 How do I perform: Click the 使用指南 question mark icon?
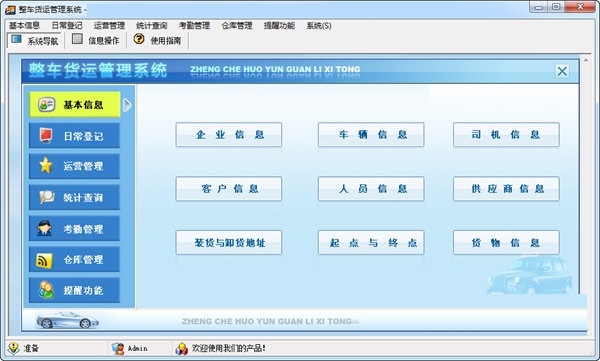tap(139, 39)
